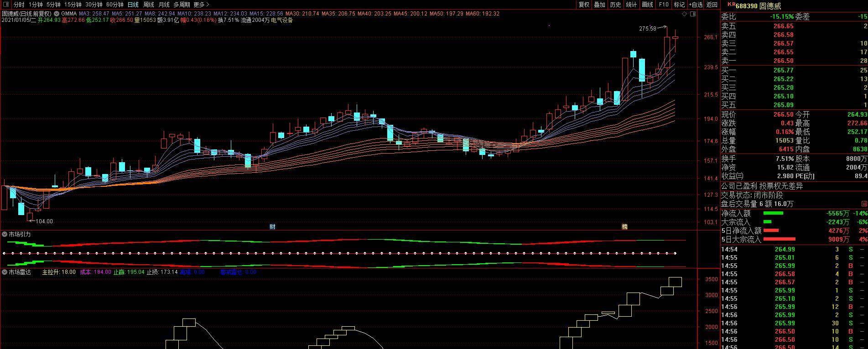Expand the 更多 period options
The height and width of the screenshot is (349, 868).
click(x=201, y=5)
